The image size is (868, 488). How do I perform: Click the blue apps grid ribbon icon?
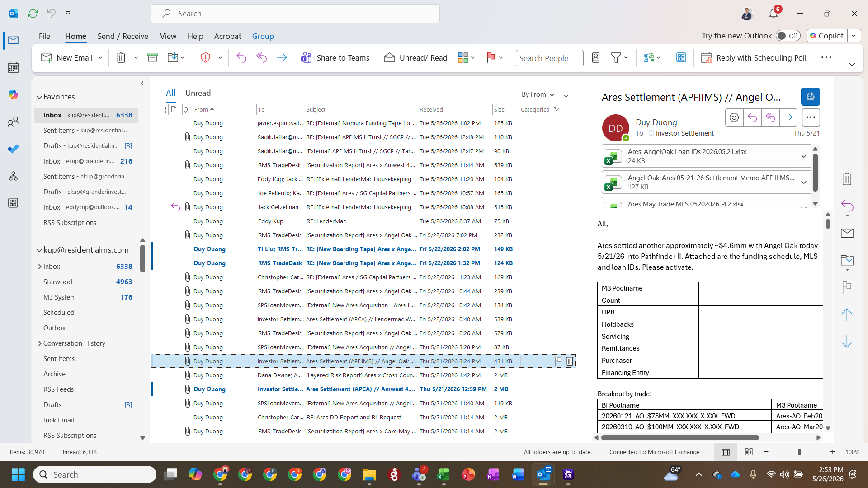[x=681, y=58]
